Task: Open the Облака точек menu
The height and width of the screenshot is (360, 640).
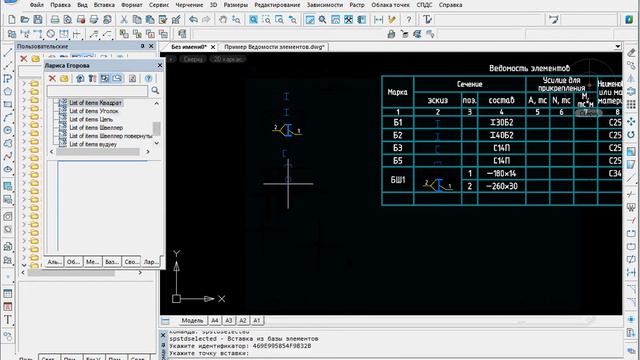Action: 390,5
